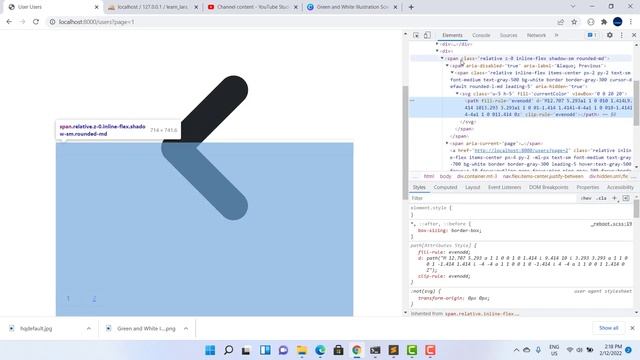Select the Elements tab
Image resolution: width=640 pixels, height=360 pixels.
click(x=452, y=36)
